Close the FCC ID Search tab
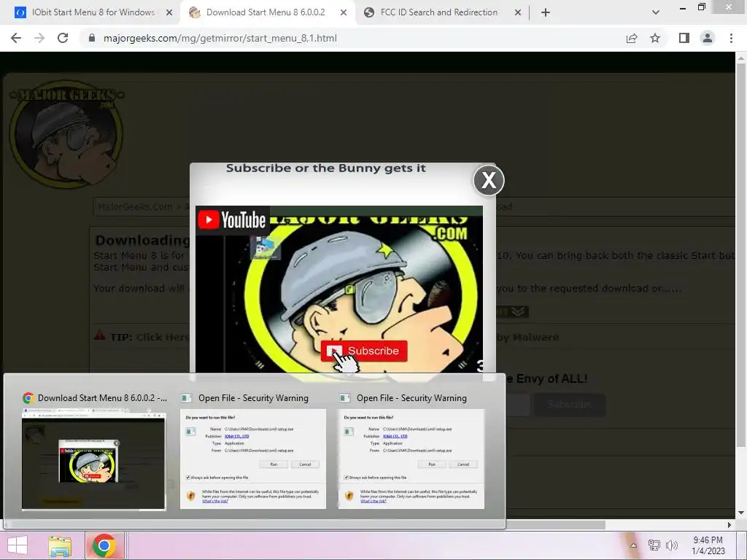This screenshot has width=747, height=560. (x=518, y=12)
